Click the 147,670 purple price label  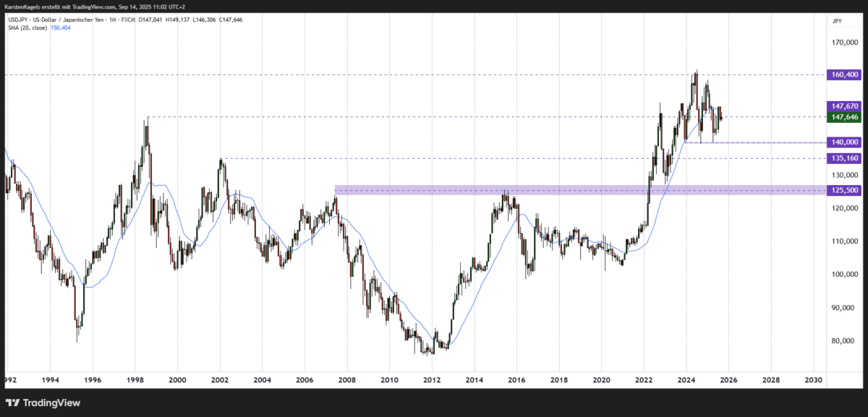pyautogui.click(x=843, y=106)
